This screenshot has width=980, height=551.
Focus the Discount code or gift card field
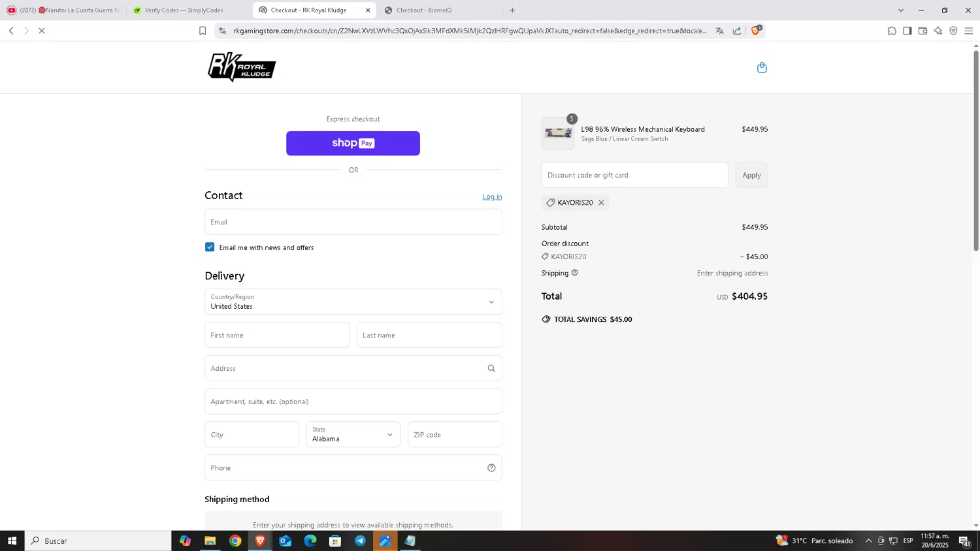(x=634, y=175)
